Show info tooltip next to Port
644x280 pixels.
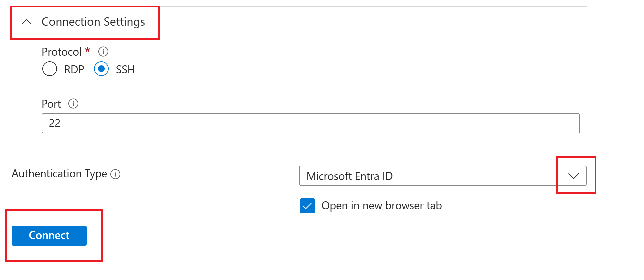(73, 104)
